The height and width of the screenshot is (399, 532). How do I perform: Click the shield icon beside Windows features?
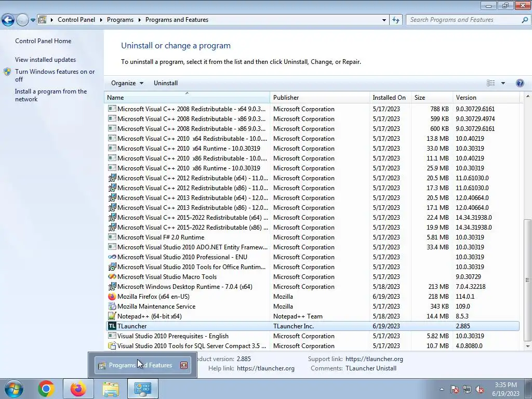[7, 72]
